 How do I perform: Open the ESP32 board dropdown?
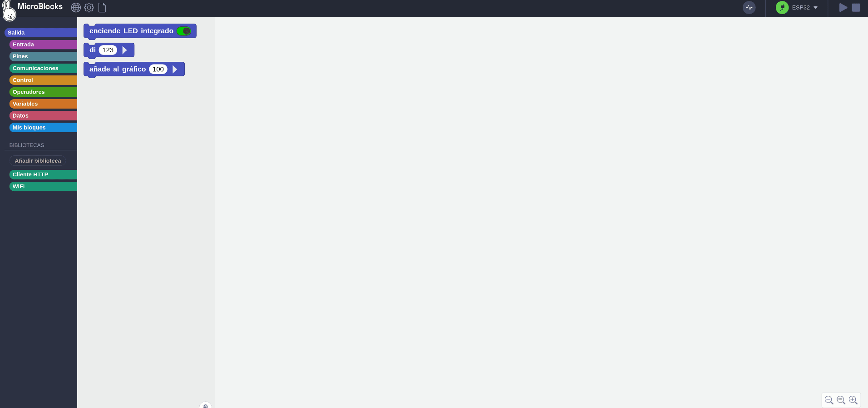[x=805, y=8]
